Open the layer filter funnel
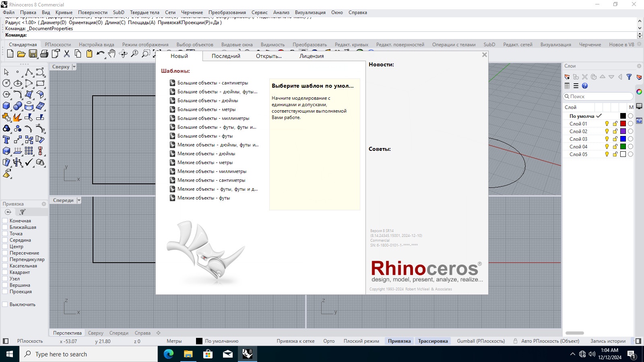This screenshot has width=644, height=362. point(629,77)
